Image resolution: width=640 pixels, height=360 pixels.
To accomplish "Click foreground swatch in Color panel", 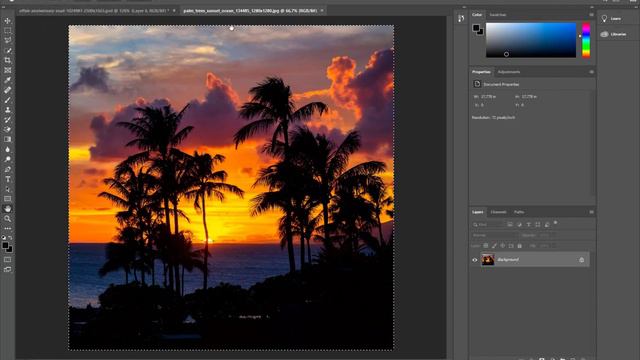I will tap(476, 28).
